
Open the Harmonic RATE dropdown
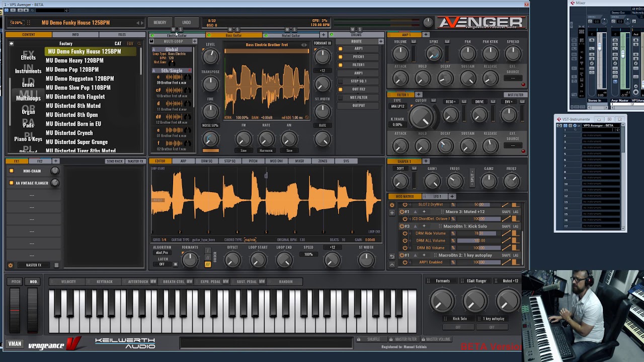coord(266,150)
